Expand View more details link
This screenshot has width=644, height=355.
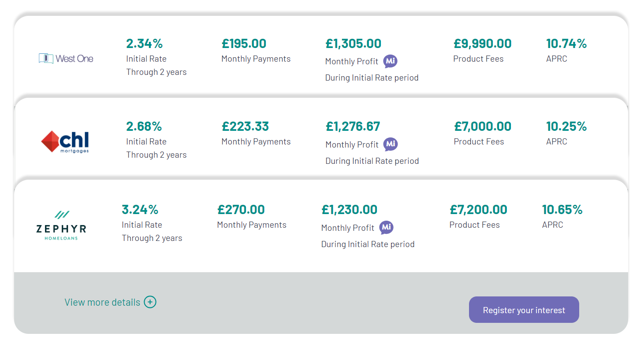coord(110,302)
